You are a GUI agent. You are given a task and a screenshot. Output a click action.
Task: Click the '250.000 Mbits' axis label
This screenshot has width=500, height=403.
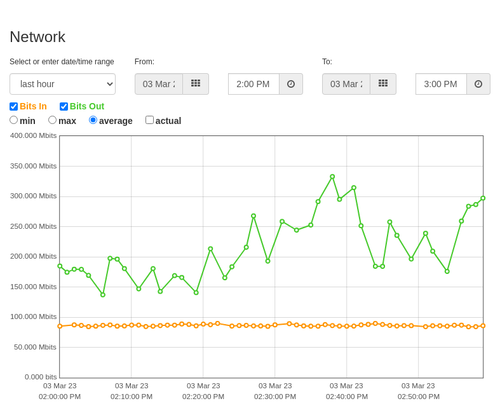33,226
